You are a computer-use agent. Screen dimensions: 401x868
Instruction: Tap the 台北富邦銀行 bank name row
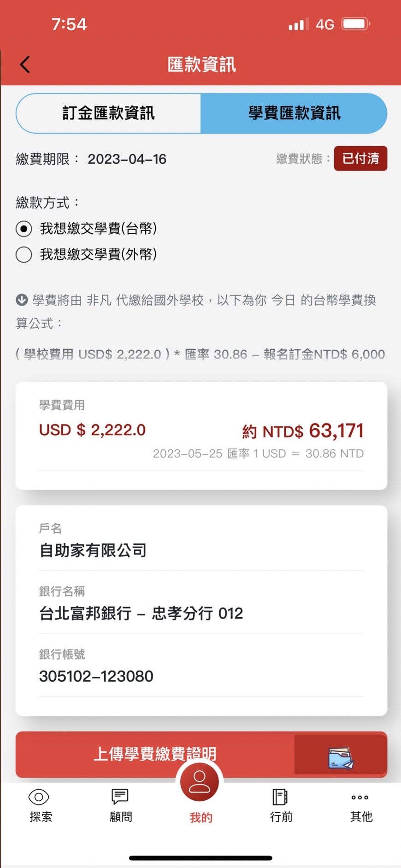pyautogui.click(x=141, y=614)
